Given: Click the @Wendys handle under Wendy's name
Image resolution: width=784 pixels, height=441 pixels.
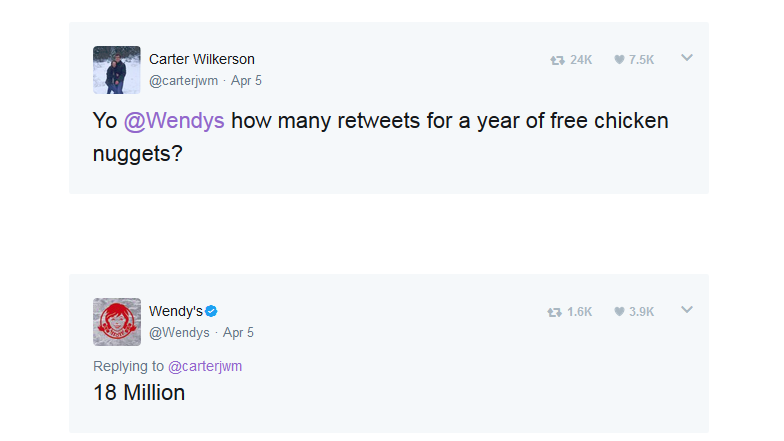Looking at the screenshot, I should (x=179, y=333).
